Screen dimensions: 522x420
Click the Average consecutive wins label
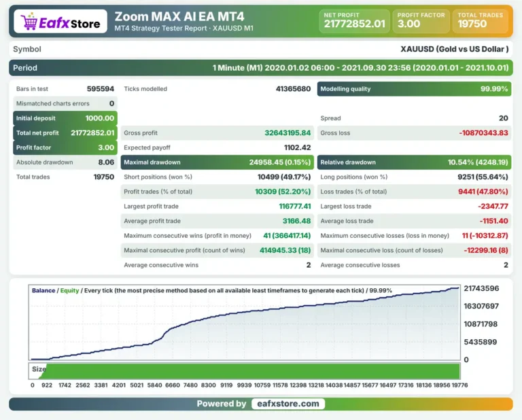tap(161, 265)
